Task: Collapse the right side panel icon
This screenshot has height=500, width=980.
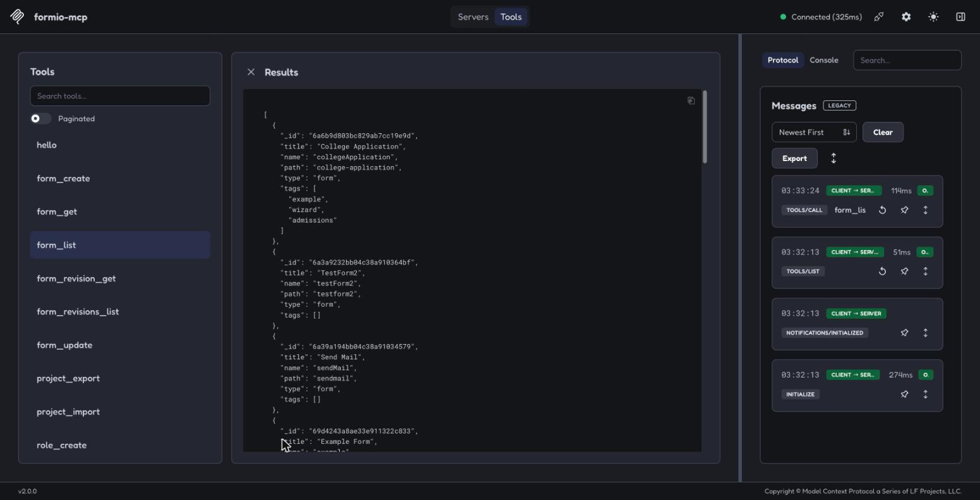Action: [960, 17]
